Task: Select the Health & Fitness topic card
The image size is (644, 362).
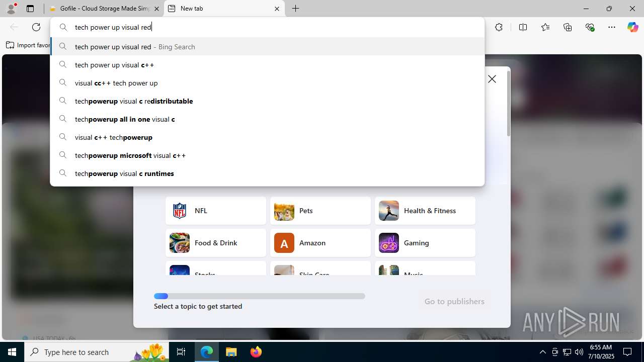Action: [x=425, y=211]
